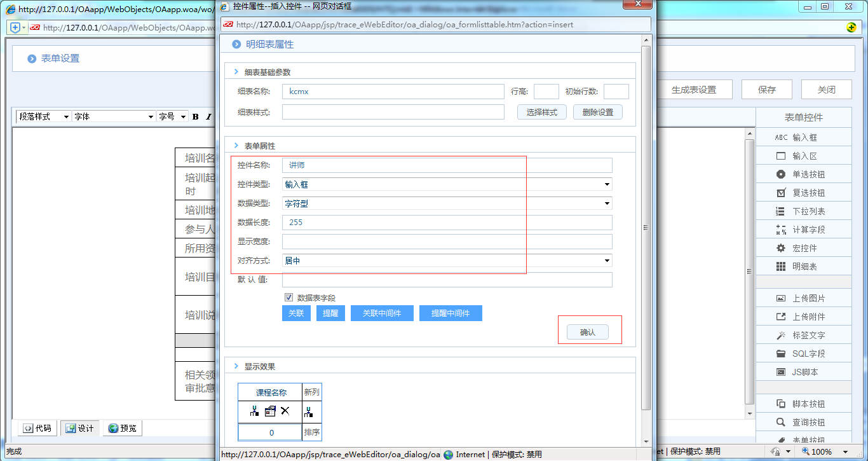868x461 pixels.
Task: Switch to the 代码 code tab
Action: [36, 428]
